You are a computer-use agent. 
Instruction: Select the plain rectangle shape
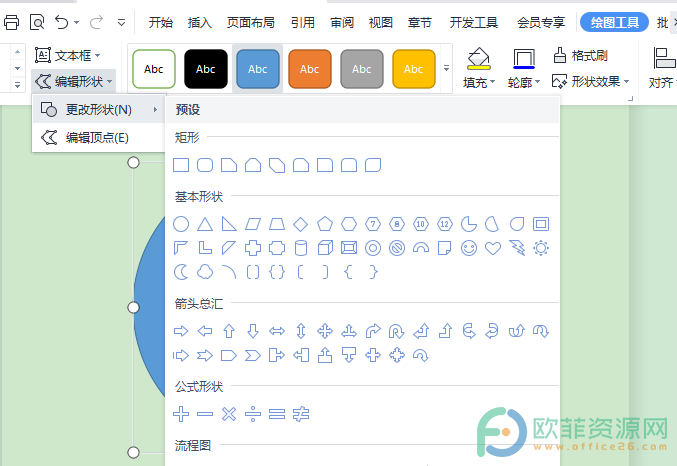(181, 165)
